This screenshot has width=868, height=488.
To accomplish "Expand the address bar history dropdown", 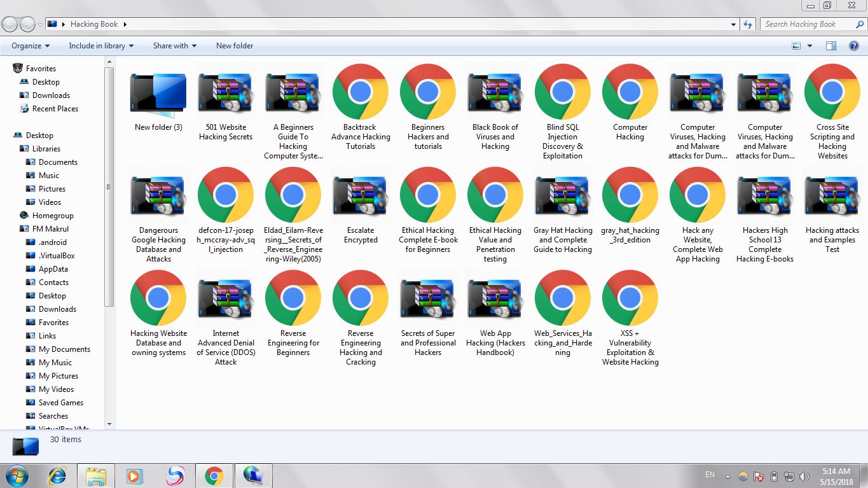I will 733,24.
